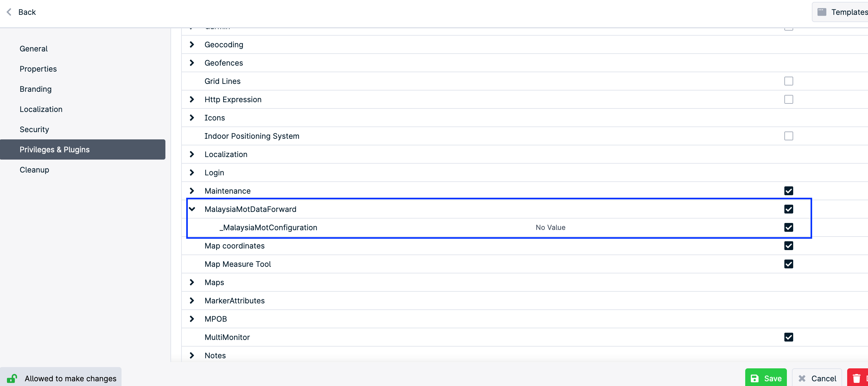The image size is (868, 386).
Task: Enable the Indoor Positioning System checkbox
Action: pos(788,136)
